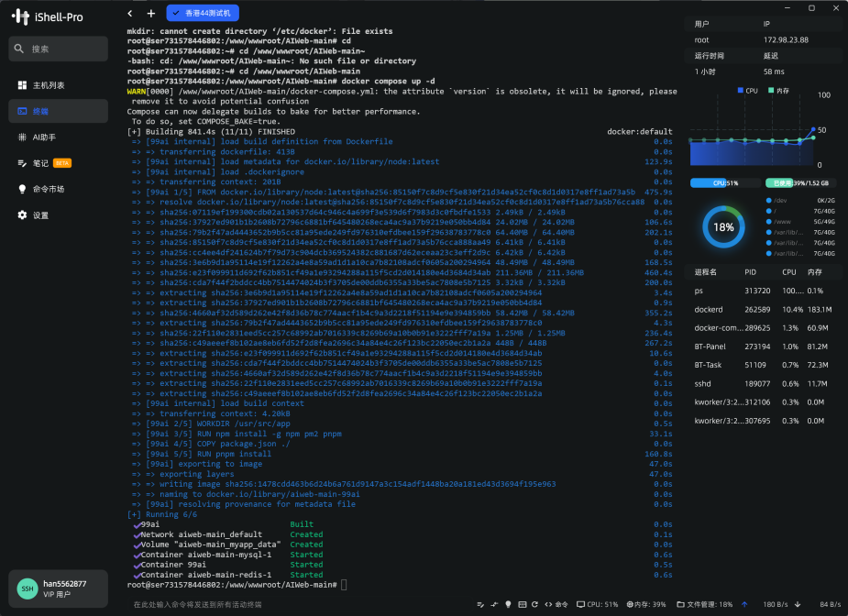
Task: Click the IP address 172.98.23.88
Action: (x=786, y=39)
